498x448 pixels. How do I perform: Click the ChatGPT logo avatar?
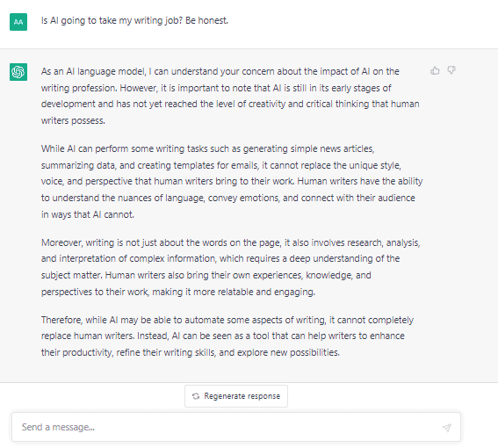coord(18,72)
